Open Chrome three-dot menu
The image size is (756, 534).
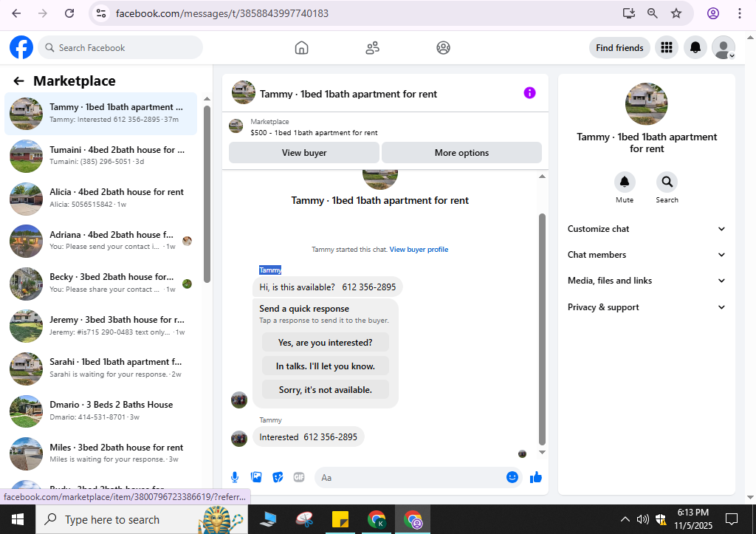739,13
